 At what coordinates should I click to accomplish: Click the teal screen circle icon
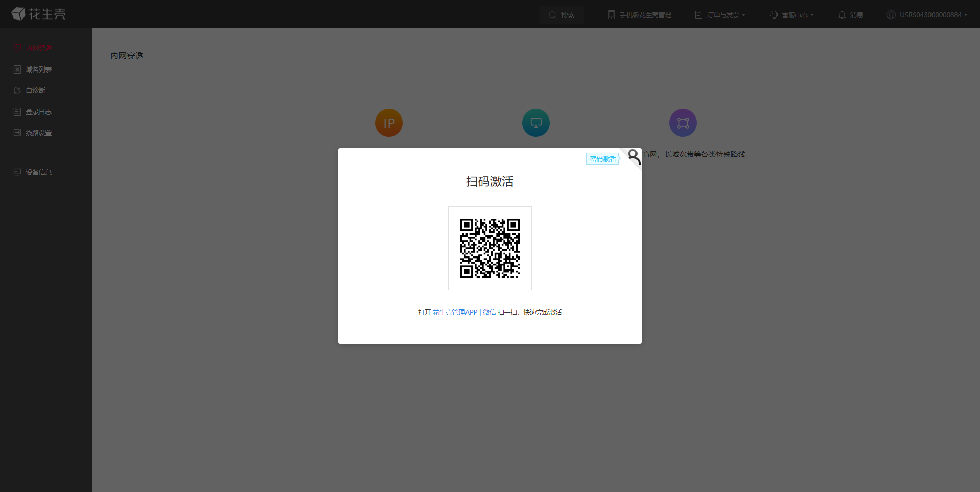[536, 123]
